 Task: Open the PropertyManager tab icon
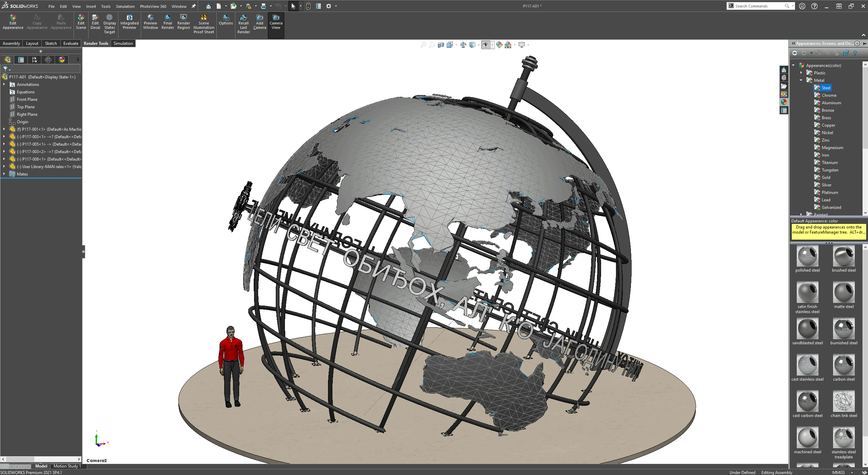[21, 60]
